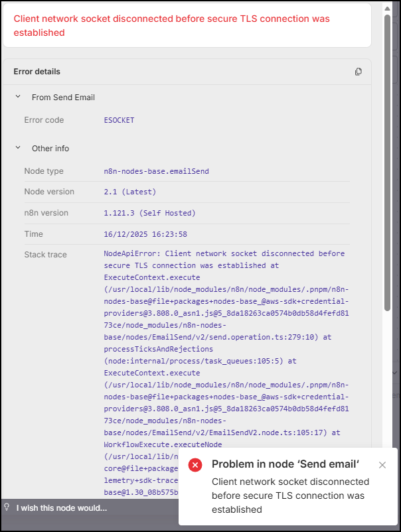Image resolution: width=401 pixels, height=532 pixels.
Task: Click stack trace line with EmailSendV2.node.ts:105:17
Action: (x=222, y=432)
